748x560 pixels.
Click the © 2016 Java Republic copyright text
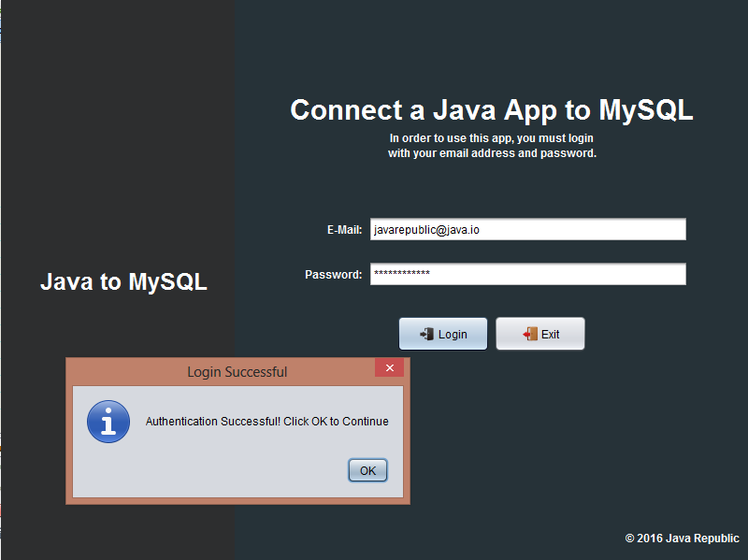683,538
